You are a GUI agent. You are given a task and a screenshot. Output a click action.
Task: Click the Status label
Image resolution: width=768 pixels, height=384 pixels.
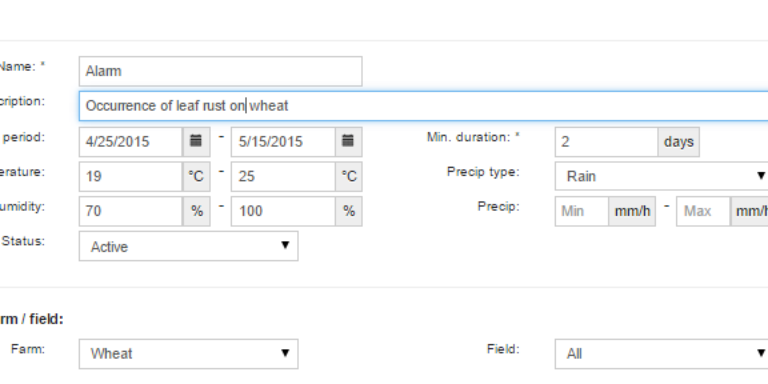(24, 241)
